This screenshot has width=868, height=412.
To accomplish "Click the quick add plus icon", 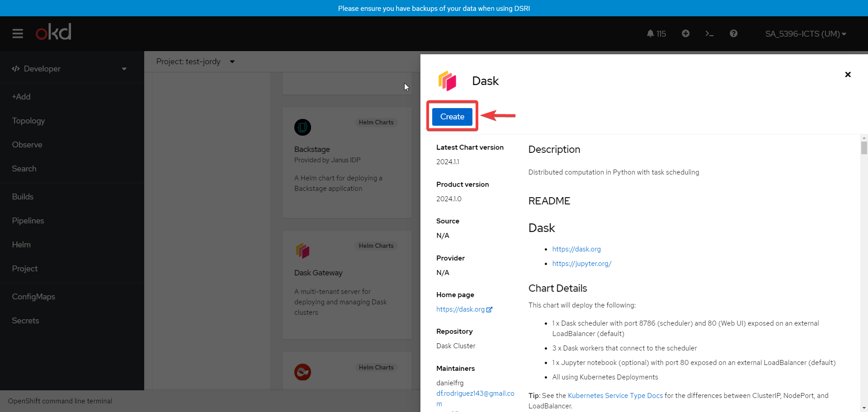I will [x=685, y=33].
